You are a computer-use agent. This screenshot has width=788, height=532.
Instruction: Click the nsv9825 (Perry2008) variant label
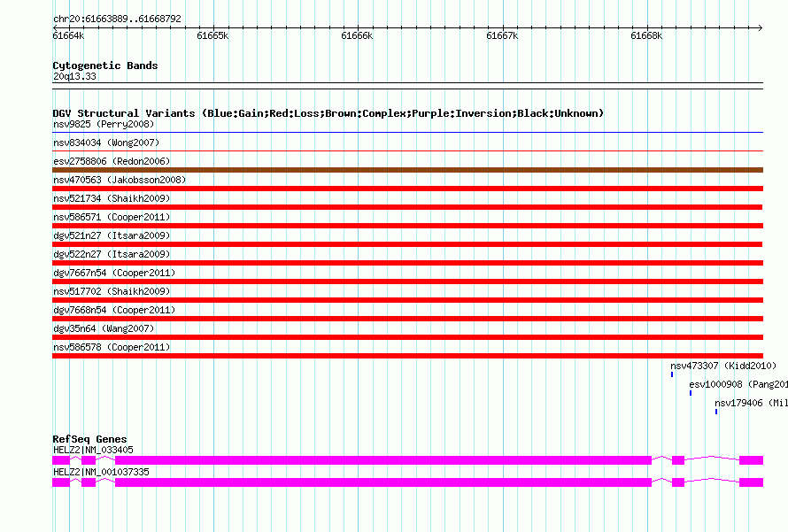[x=104, y=124]
